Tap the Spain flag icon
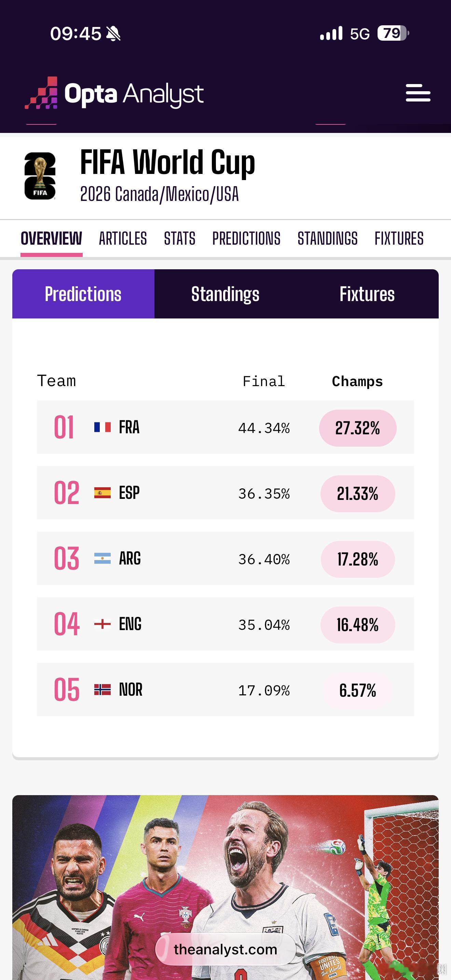Viewport: 451px width, 980px height. pos(102,493)
